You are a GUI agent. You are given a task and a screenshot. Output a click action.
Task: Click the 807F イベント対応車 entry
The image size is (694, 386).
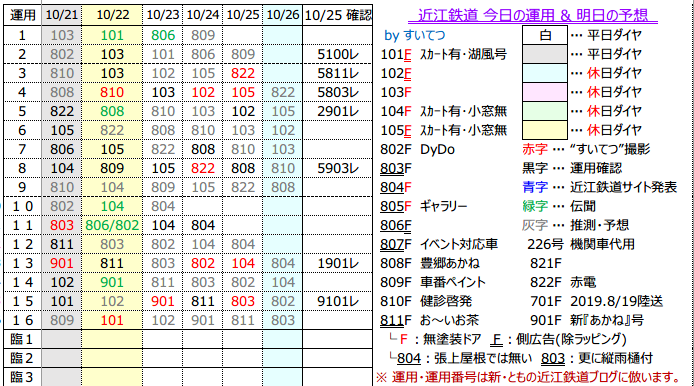point(439,244)
